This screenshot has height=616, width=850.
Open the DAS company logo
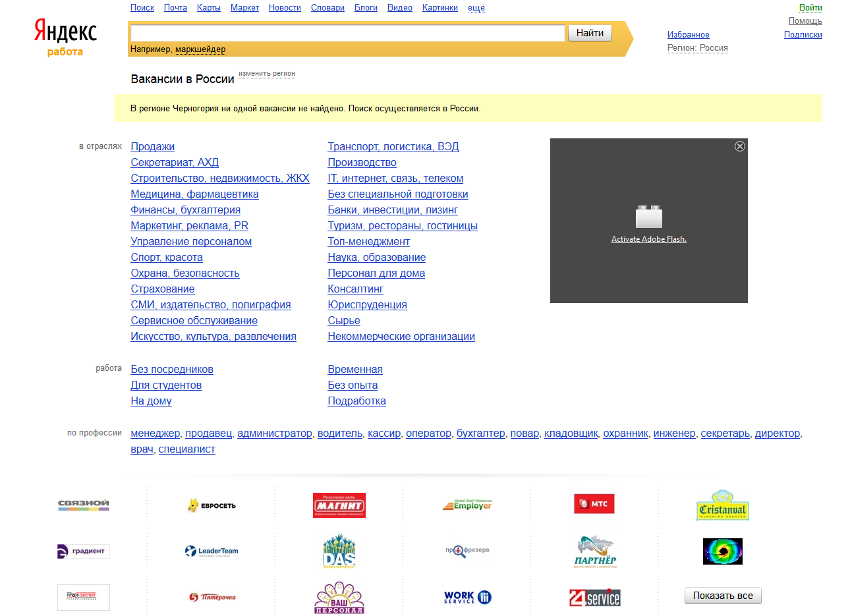[339, 551]
